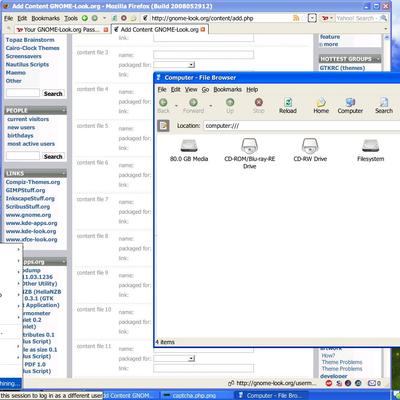
Task: Open packaged for dropdown for content file 11
Action: pyautogui.click(x=191, y=359)
